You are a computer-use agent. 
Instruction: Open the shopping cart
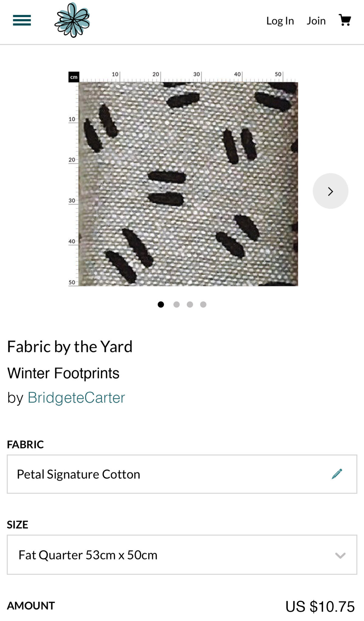click(x=345, y=20)
